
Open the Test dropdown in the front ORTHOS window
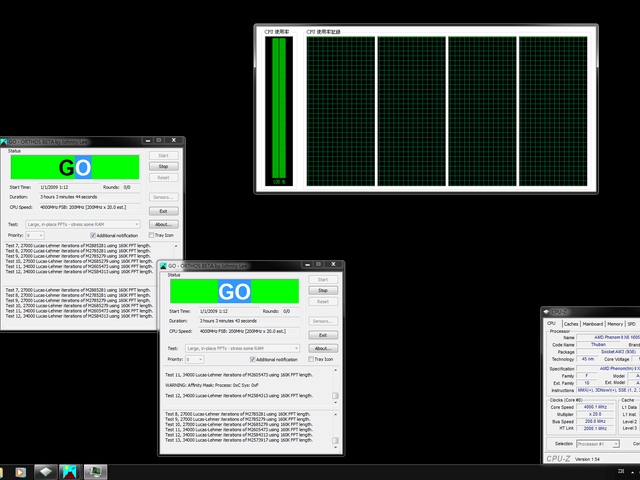click(x=242, y=349)
